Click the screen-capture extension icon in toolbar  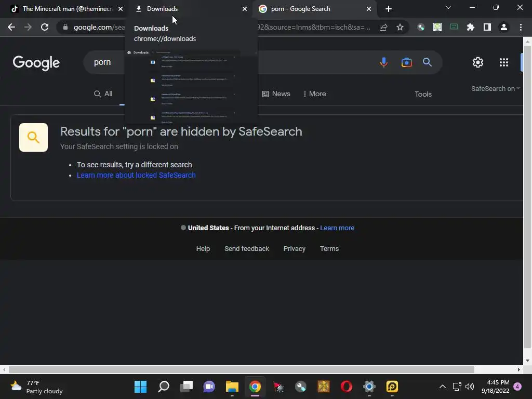tap(437, 27)
